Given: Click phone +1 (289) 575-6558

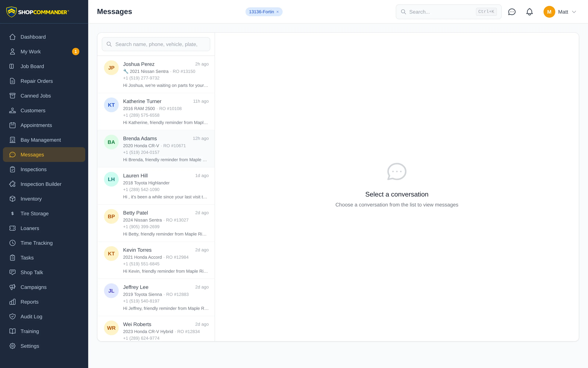Looking at the screenshot, I should point(141,115).
